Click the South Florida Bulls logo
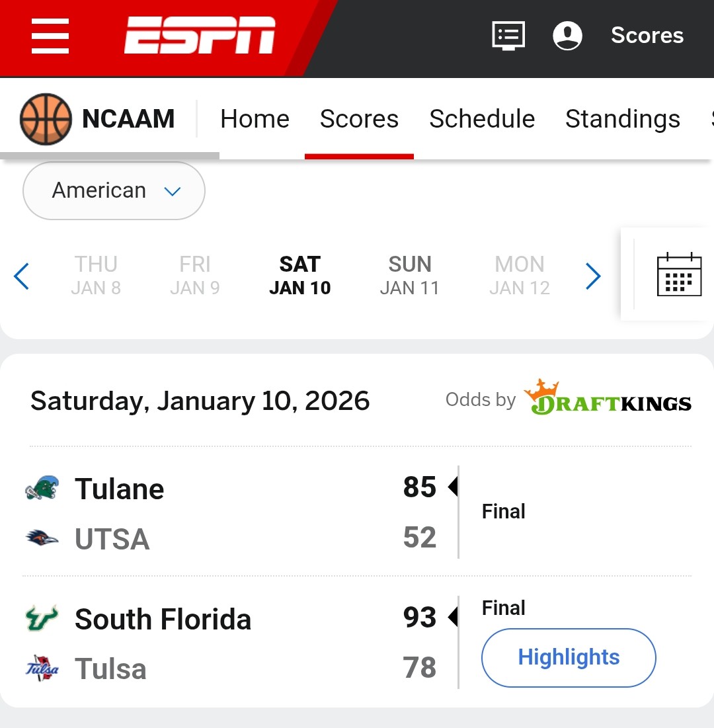The height and width of the screenshot is (728, 714). (42, 619)
